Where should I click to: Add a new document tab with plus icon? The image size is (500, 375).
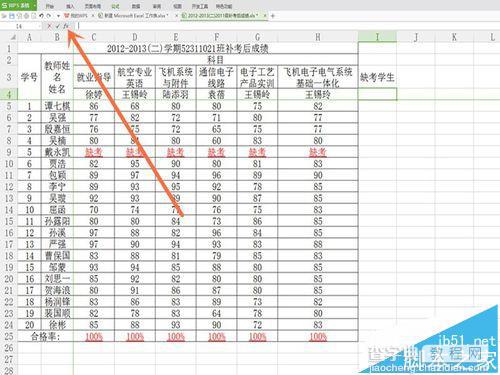click(273, 16)
